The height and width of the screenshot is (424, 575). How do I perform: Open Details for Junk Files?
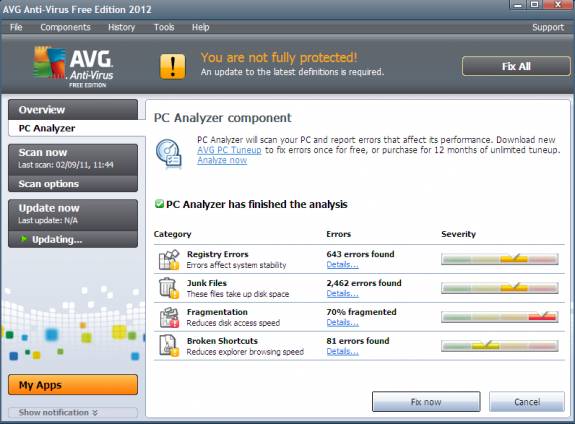pyautogui.click(x=343, y=294)
